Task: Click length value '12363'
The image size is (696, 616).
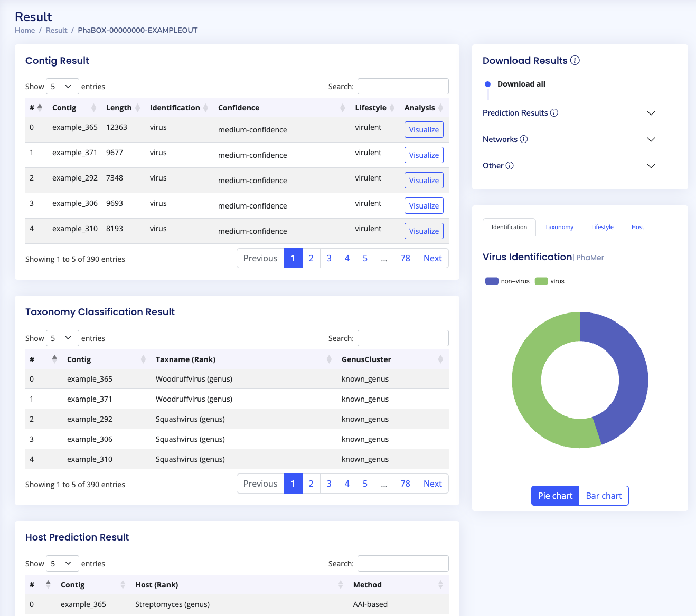Action: (117, 127)
